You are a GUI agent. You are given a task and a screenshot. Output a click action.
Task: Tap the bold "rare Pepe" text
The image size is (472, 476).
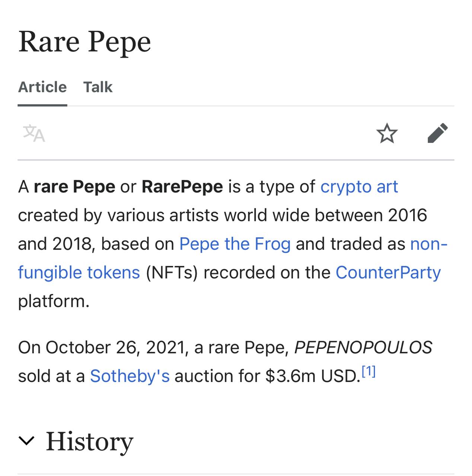tap(74, 187)
